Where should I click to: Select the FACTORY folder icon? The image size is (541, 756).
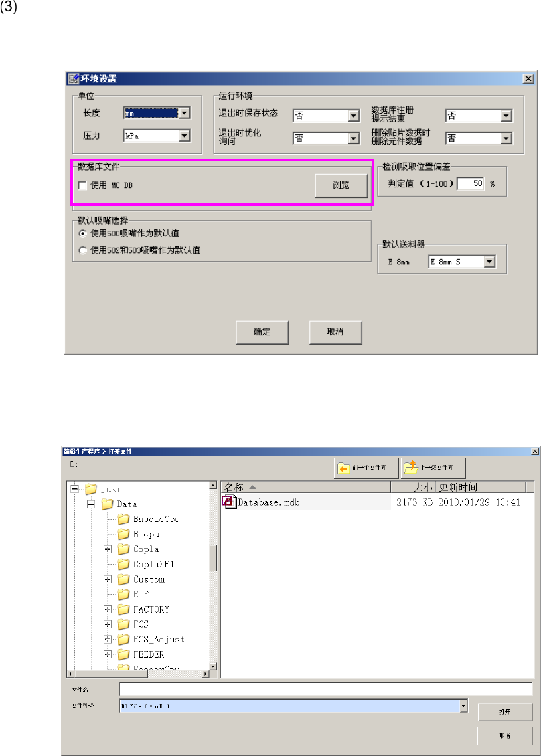click(124, 609)
